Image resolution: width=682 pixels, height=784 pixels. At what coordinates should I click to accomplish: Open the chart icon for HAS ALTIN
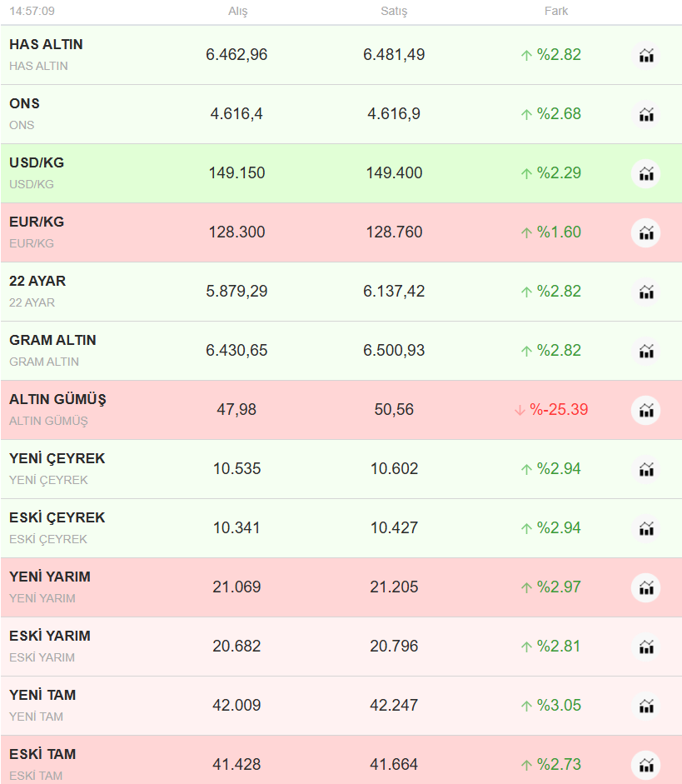(x=645, y=56)
